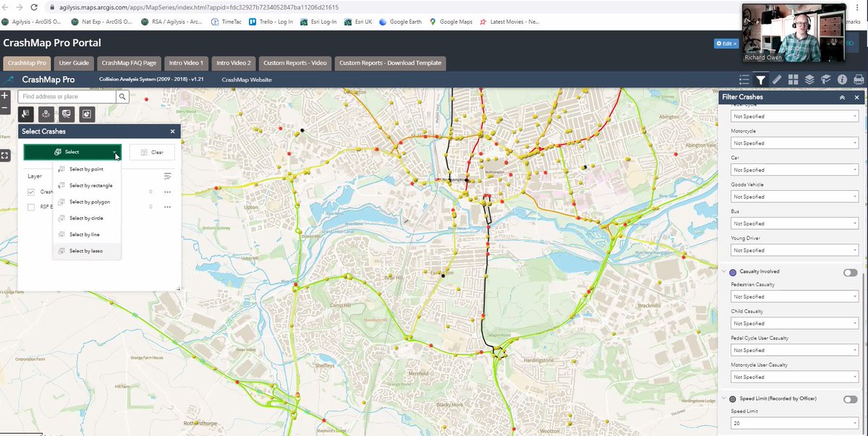Viewport: 868px width, 436px height.
Task: Click the green Select button
Action: 72,152
